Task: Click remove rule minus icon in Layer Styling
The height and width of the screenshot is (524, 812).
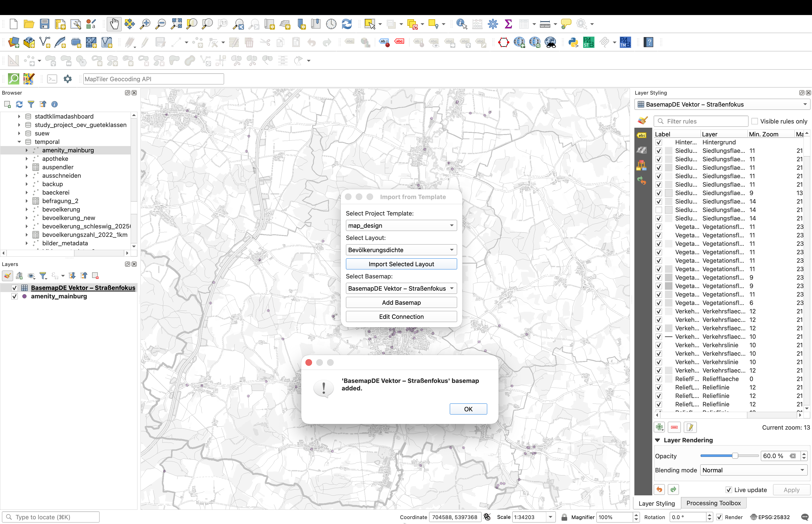Action: (x=674, y=427)
